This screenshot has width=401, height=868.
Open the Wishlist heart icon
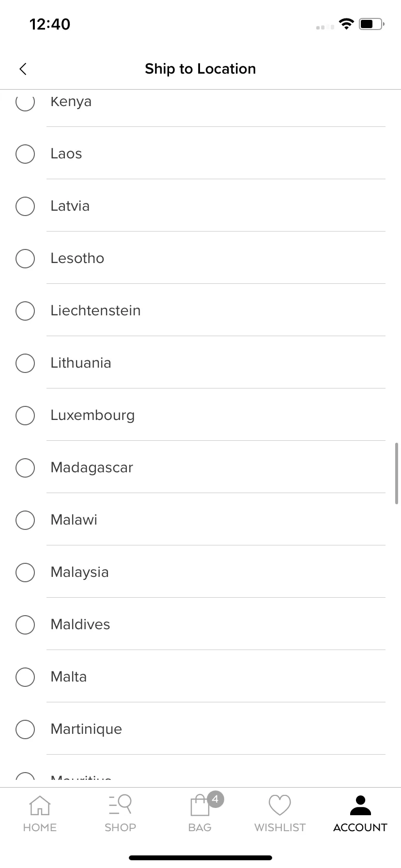(280, 805)
